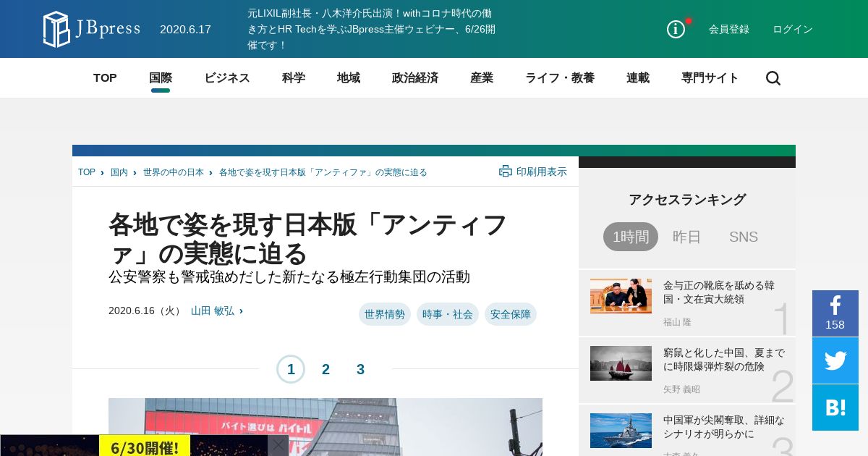Select ビジネス navigation item
Image resolution: width=868 pixels, height=456 pixels.
pos(227,78)
